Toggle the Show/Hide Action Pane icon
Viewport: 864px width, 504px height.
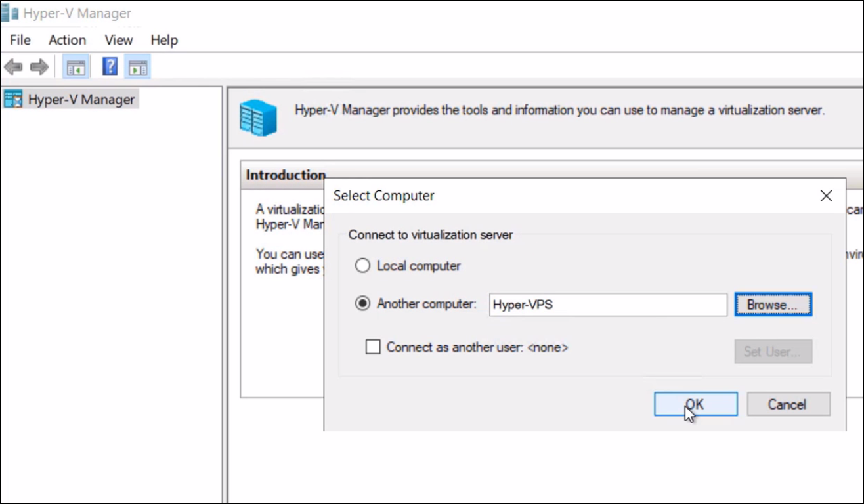138,67
